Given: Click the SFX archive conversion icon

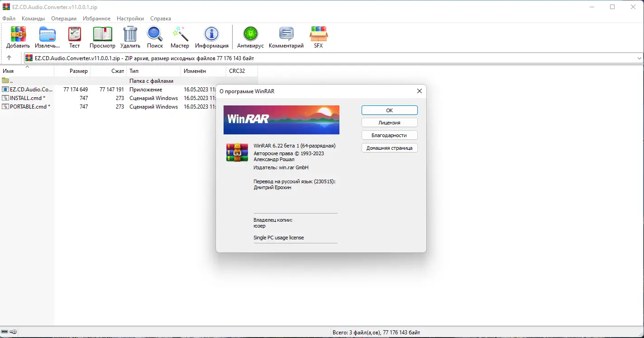Looking at the screenshot, I should pos(319,34).
